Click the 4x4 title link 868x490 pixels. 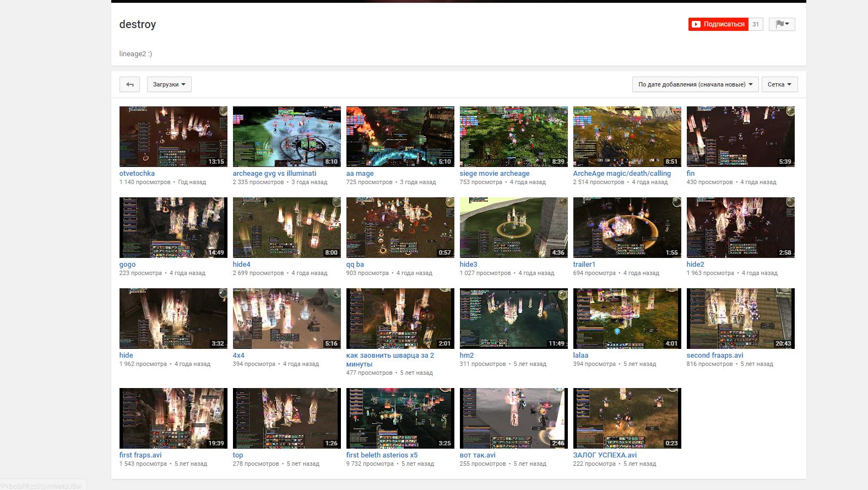[x=238, y=355]
